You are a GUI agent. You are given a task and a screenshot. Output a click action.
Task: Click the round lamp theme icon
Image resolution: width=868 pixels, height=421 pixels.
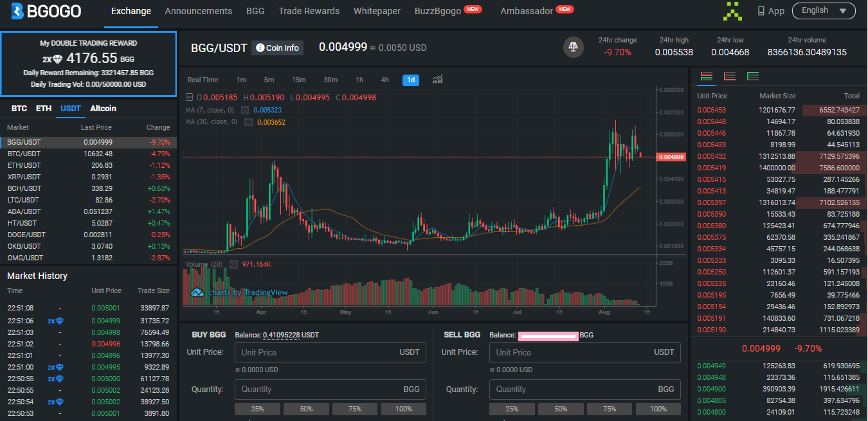573,47
